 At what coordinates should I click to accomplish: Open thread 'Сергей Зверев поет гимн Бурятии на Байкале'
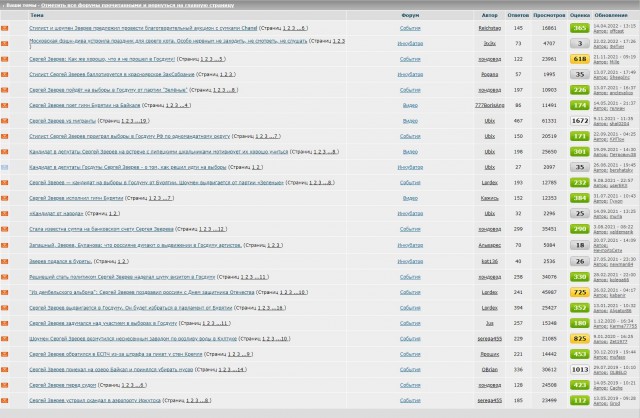tap(84, 105)
